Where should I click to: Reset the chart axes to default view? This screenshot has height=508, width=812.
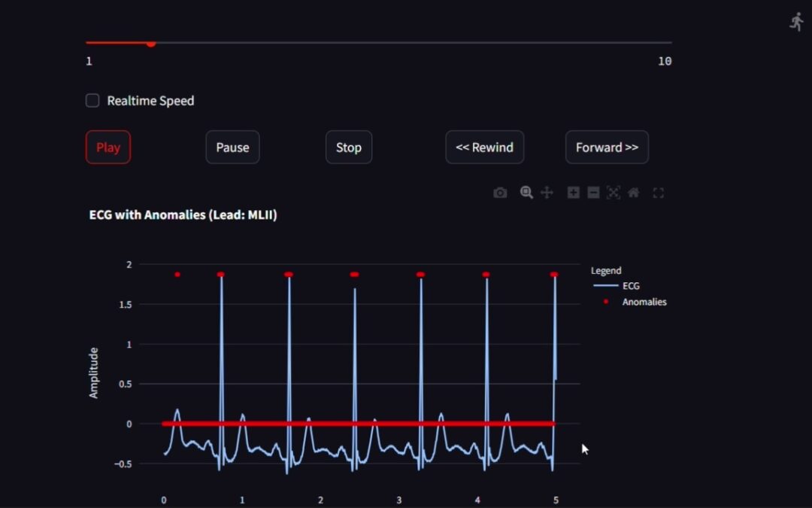633,193
